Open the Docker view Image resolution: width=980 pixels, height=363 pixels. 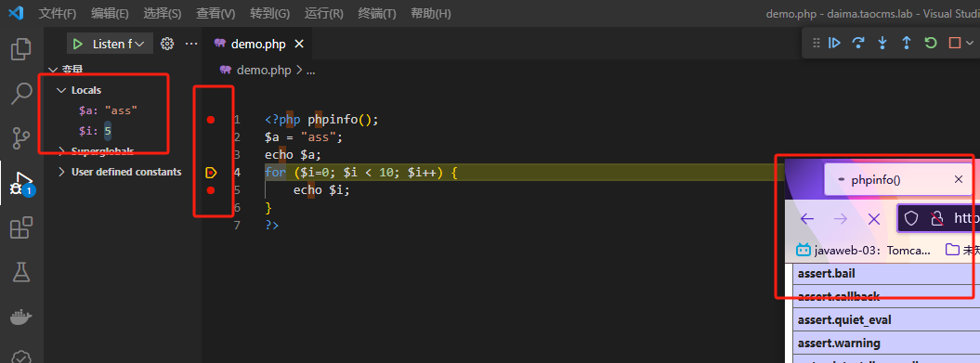pos(21,318)
